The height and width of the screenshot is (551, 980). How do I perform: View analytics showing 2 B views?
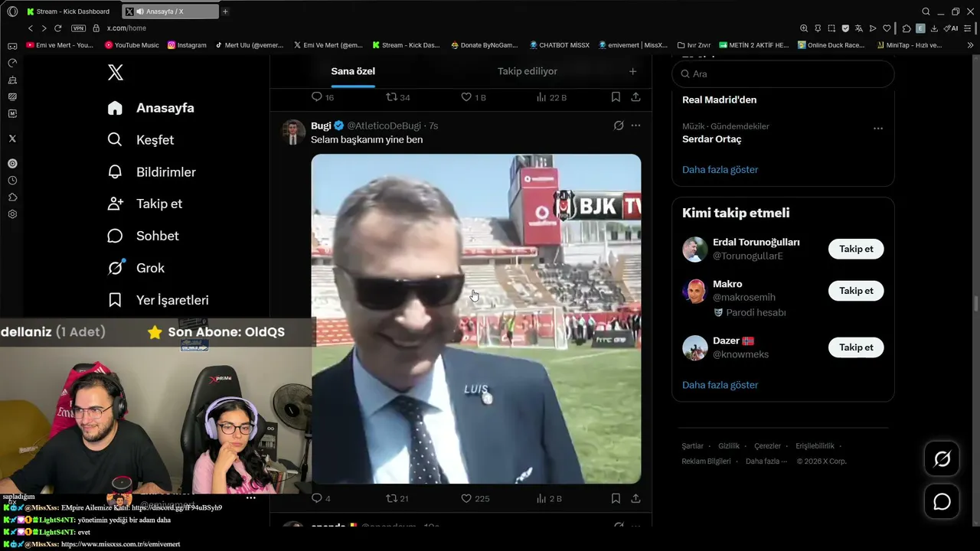tap(550, 498)
